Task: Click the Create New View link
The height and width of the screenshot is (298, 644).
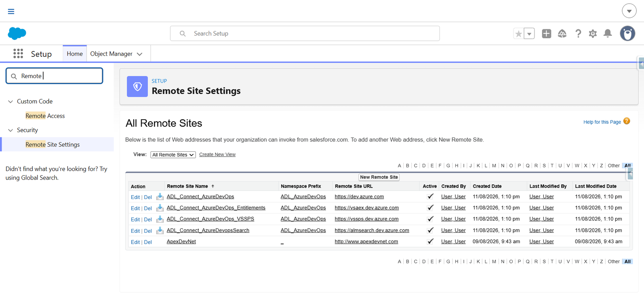Action: (x=217, y=155)
